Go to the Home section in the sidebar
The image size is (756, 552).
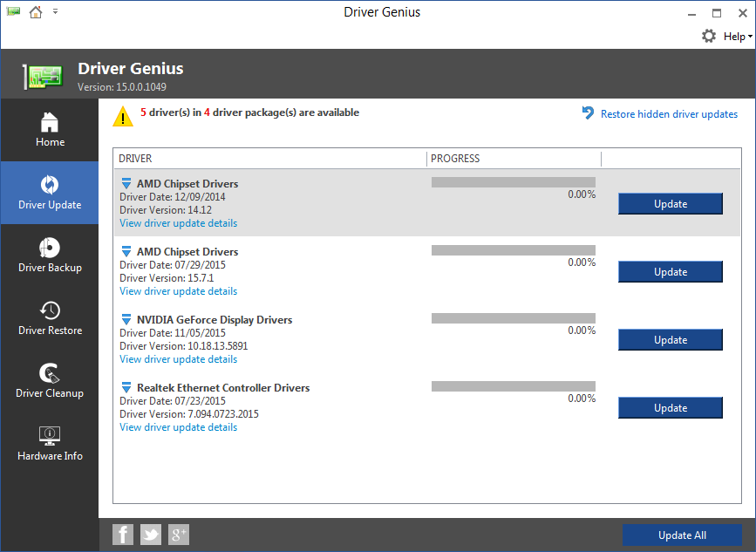click(50, 130)
